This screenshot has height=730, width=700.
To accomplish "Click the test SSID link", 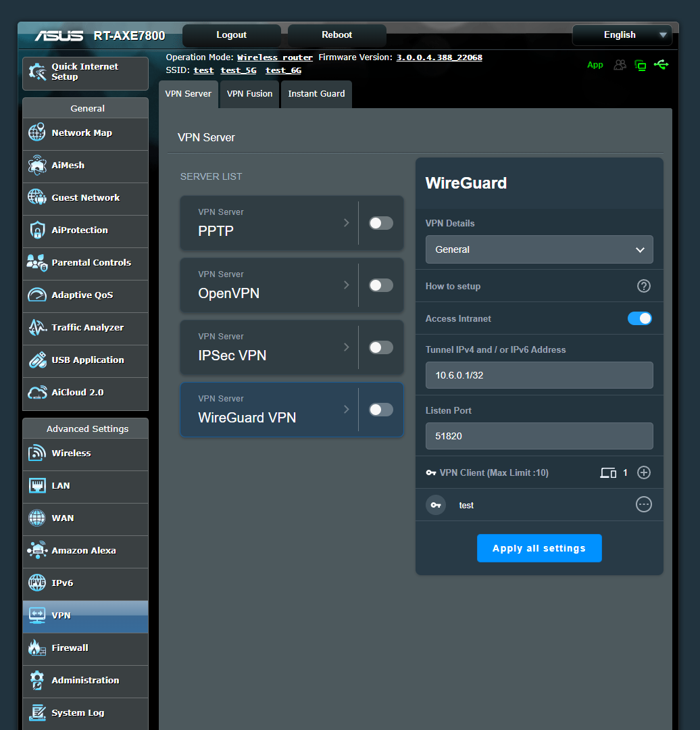I will [203, 70].
